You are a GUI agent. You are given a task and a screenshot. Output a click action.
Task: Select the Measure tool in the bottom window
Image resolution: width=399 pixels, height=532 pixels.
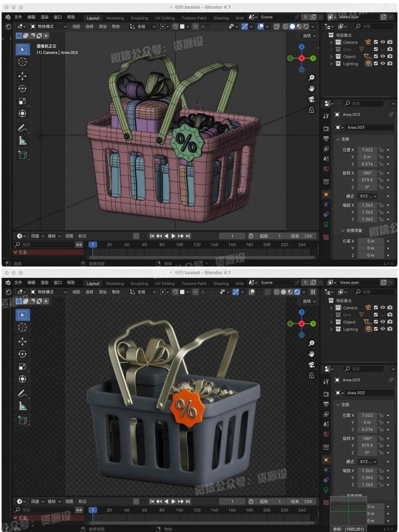click(x=23, y=406)
